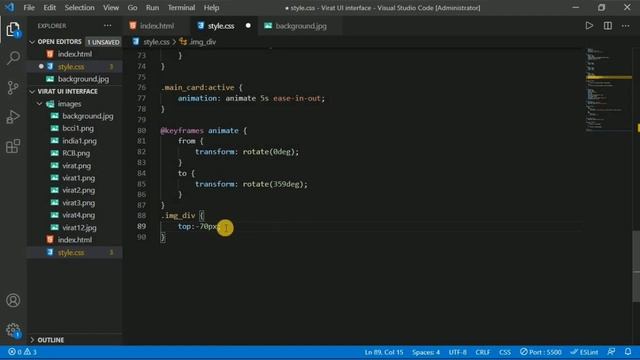Expand the Outline section
This screenshot has width=640, height=360.
point(32,340)
